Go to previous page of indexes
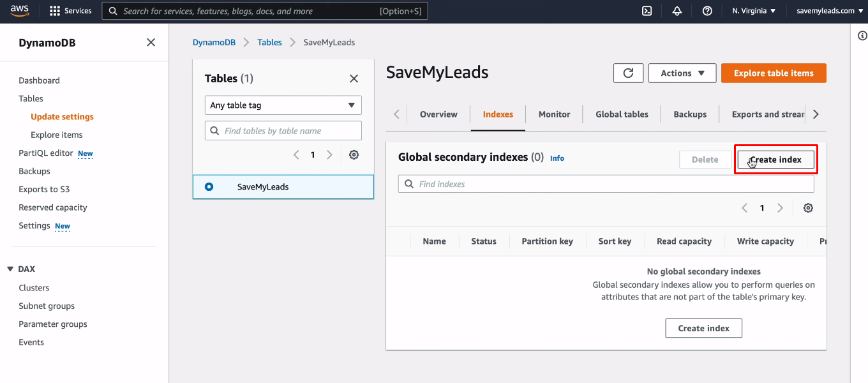The image size is (868, 383). pyautogui.click(x=744, y=208)
